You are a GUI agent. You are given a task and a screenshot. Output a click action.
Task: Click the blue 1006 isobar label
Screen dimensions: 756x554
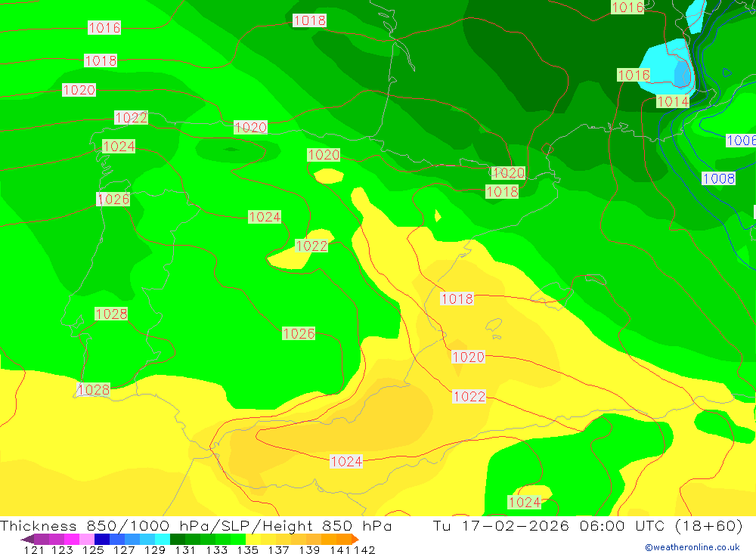(741, 141)
